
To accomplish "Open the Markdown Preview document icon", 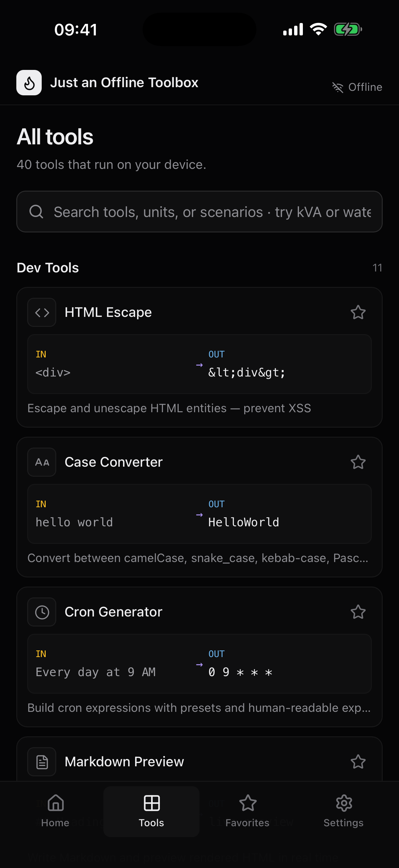I will (x=42, y=761).
